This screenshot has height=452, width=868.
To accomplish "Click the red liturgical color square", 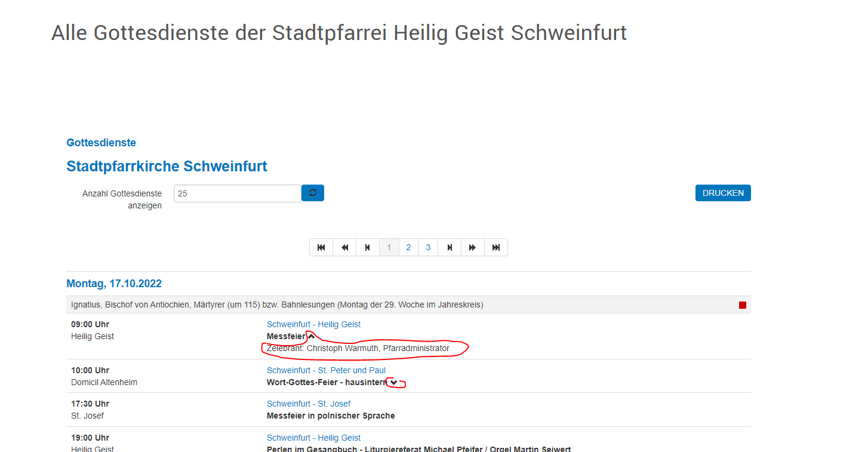I will (743, 305).
